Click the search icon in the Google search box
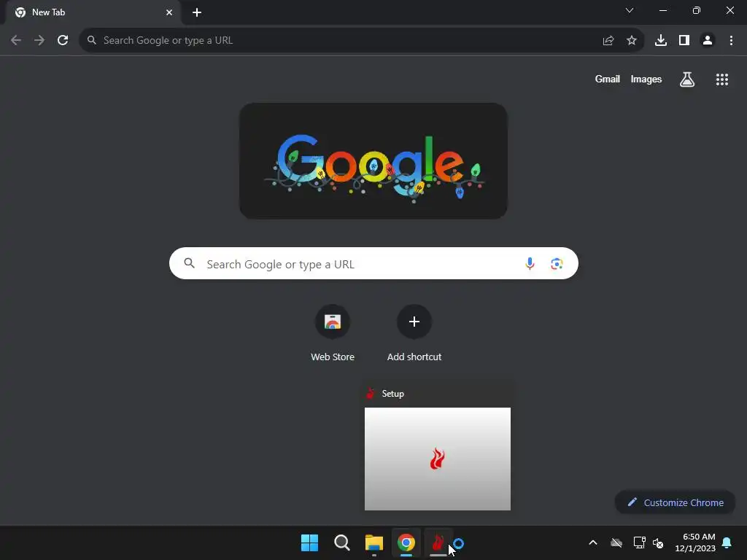Viewport: 747px width, 560px height. tap(189, 262)
